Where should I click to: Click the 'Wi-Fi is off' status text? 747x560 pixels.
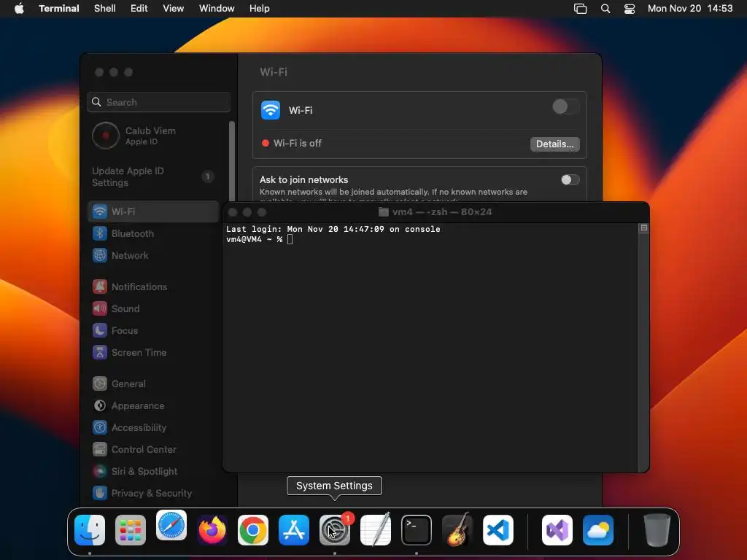[x=298, y=143]
